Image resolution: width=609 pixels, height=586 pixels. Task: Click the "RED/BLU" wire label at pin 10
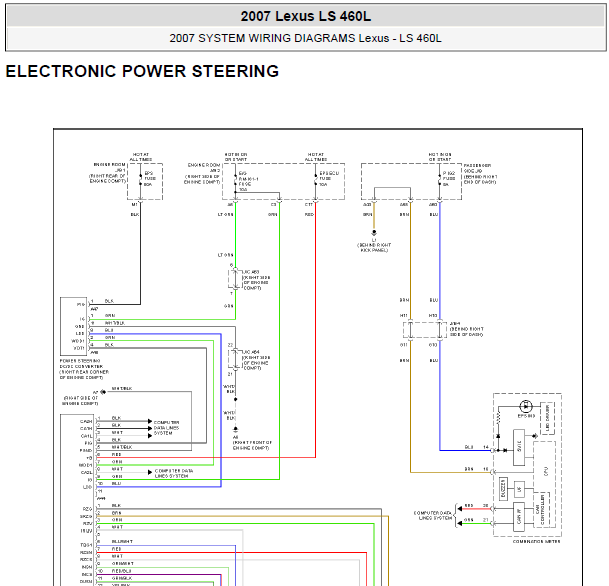click(122, 571)
